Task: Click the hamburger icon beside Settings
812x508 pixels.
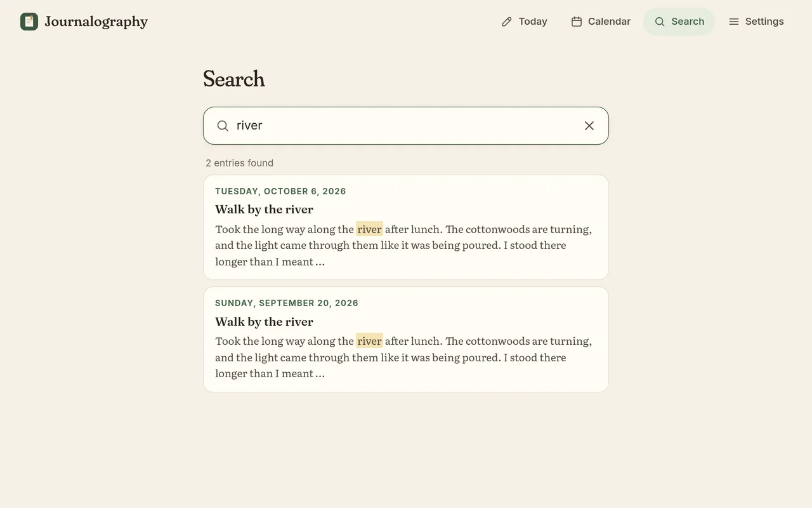Action: click(x=734, y=22)
